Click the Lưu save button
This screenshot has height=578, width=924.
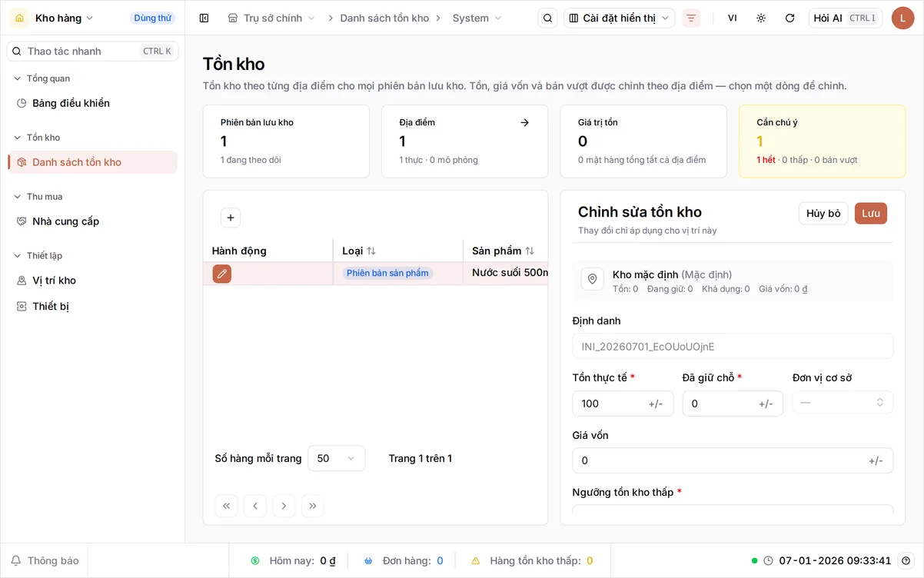click(x=870, y=213)
